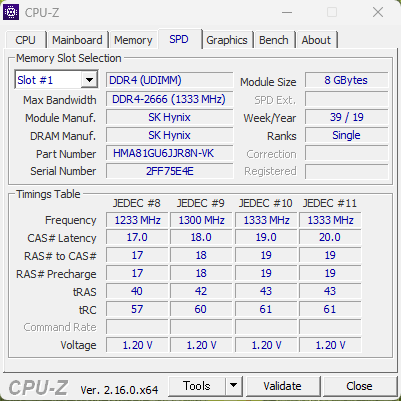View the About tab
401x401 pixels.
(x=316, y=40)
